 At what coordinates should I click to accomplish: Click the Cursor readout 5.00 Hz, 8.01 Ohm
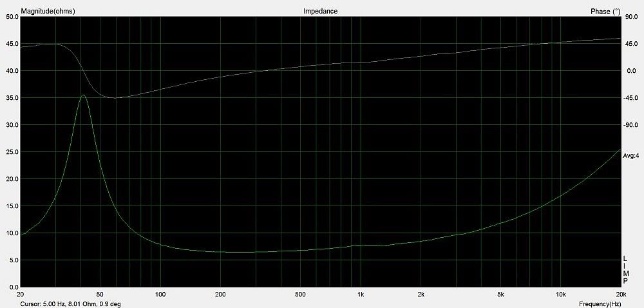click(x=71, y=304)
